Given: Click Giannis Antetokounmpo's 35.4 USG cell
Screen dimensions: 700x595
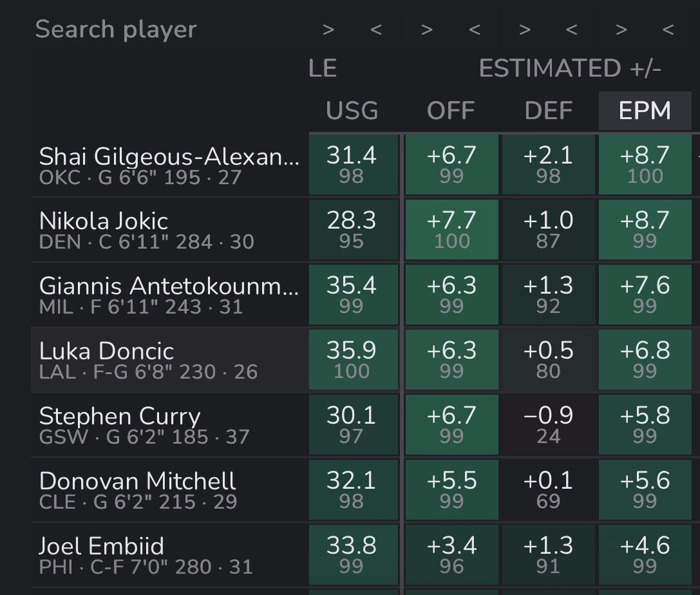Looking at the screenshot, I should click(352, 294).
